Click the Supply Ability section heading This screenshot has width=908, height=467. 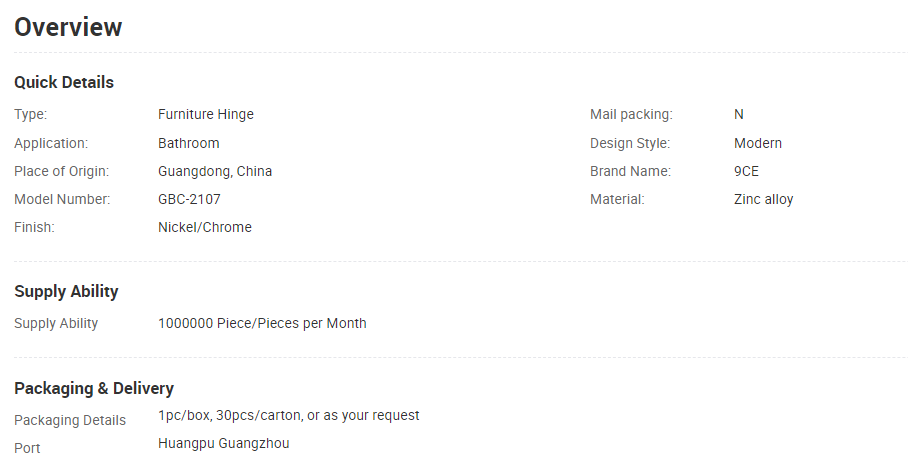click(66, 291)
